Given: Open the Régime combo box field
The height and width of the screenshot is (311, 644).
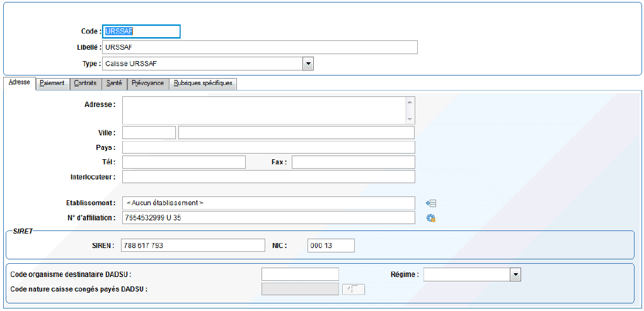Looking at the screenshot, I should pos(473,275).
